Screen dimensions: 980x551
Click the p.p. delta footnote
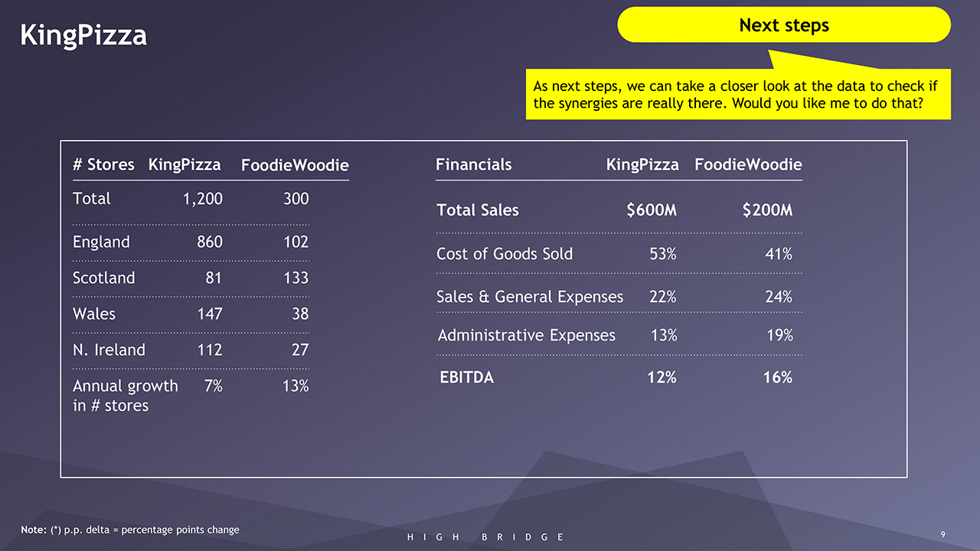point(130,530)
